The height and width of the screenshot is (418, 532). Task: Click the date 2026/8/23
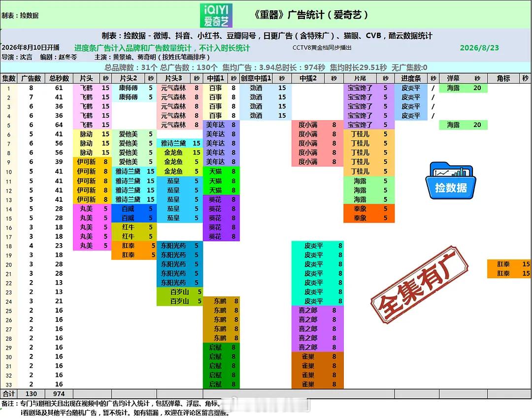click(x=479, y=48)
